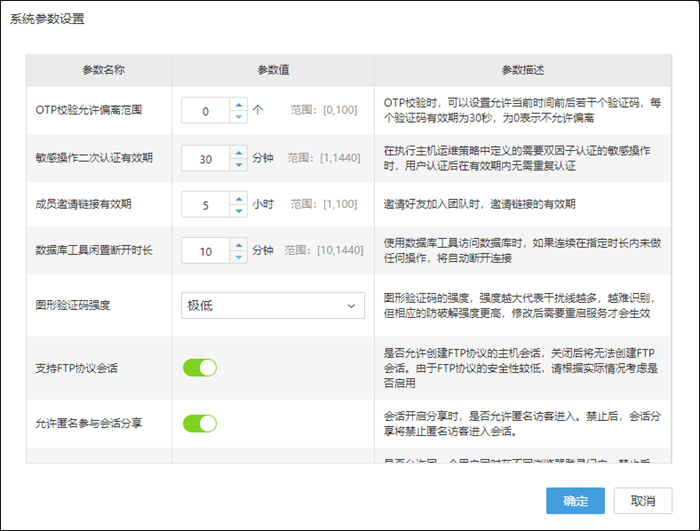Screen dimensions: 700x531
Task: Increase the OTP校验允许偏离范围 value with up arrow
Action: click(x=238, y=104)
